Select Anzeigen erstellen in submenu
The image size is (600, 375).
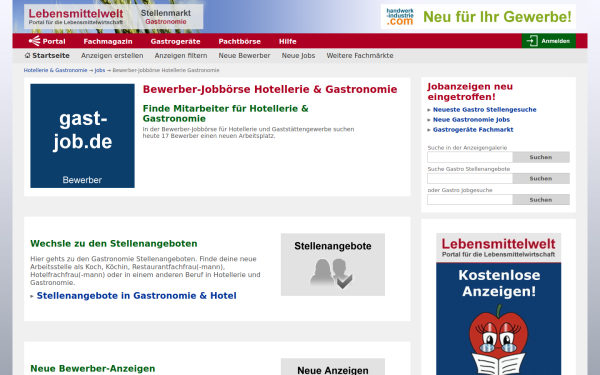112,55
